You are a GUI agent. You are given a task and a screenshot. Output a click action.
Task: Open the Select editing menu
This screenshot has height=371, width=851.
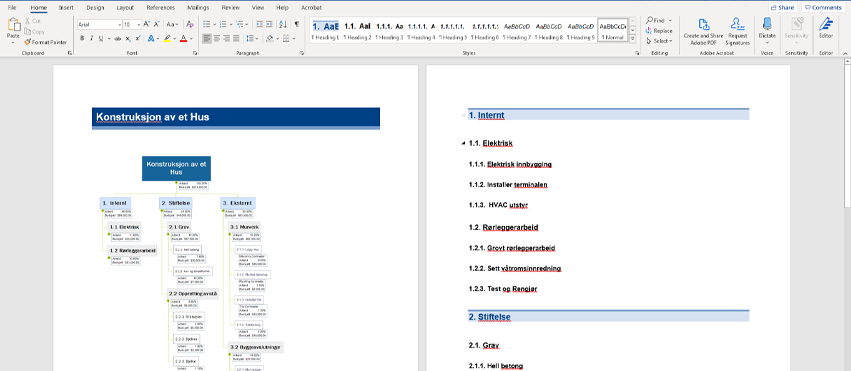click(x=659, y=41)
